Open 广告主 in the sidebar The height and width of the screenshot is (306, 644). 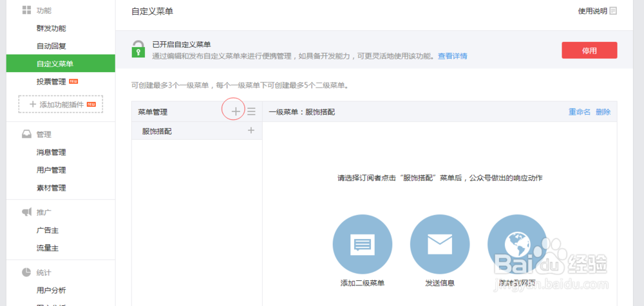(48, 231)
